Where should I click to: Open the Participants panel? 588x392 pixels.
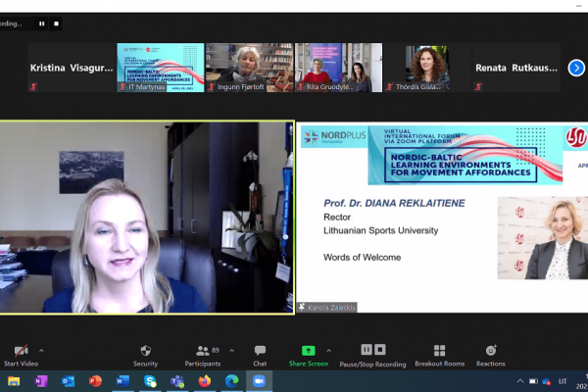[x=203, y=356]
